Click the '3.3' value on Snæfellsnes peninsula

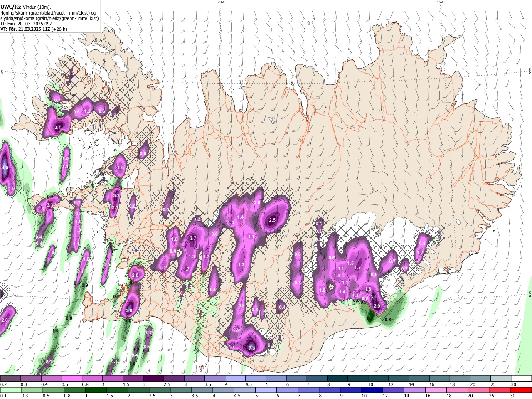(x=50, y=205)
